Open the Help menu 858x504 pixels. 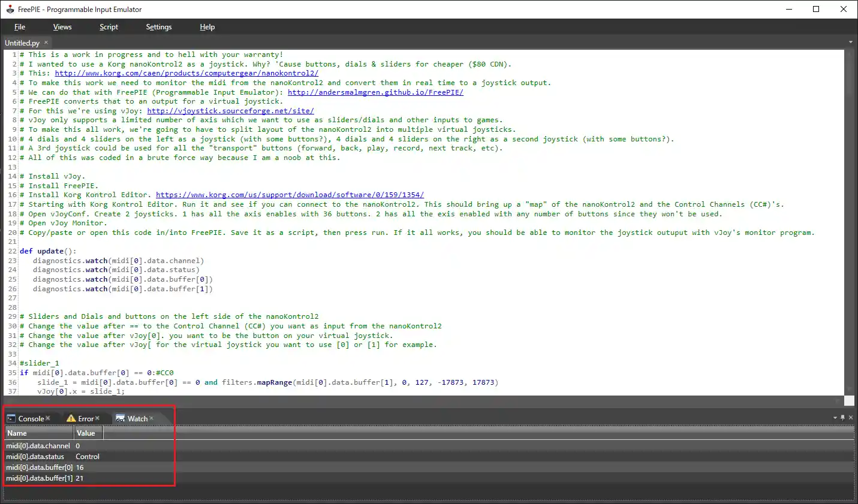pos(207,27)
